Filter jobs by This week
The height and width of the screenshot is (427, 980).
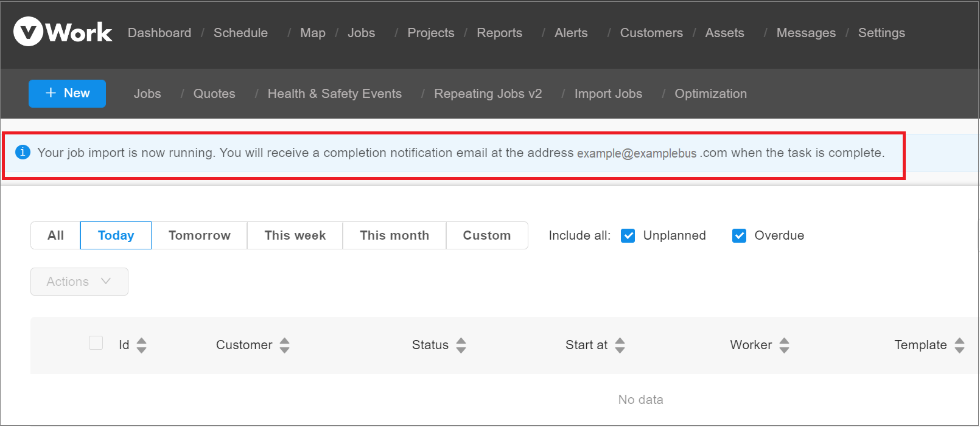coord(295,235)
